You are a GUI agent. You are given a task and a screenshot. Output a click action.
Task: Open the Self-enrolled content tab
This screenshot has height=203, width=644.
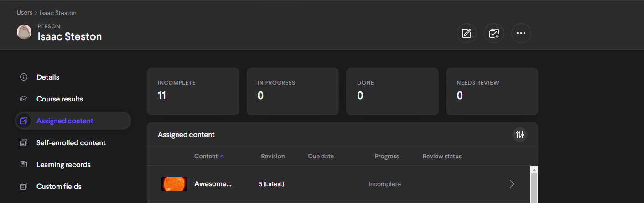(71, 143)
